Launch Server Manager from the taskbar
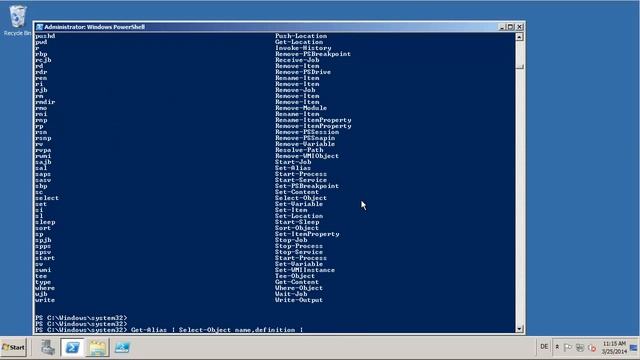 (x=48, y=347)
